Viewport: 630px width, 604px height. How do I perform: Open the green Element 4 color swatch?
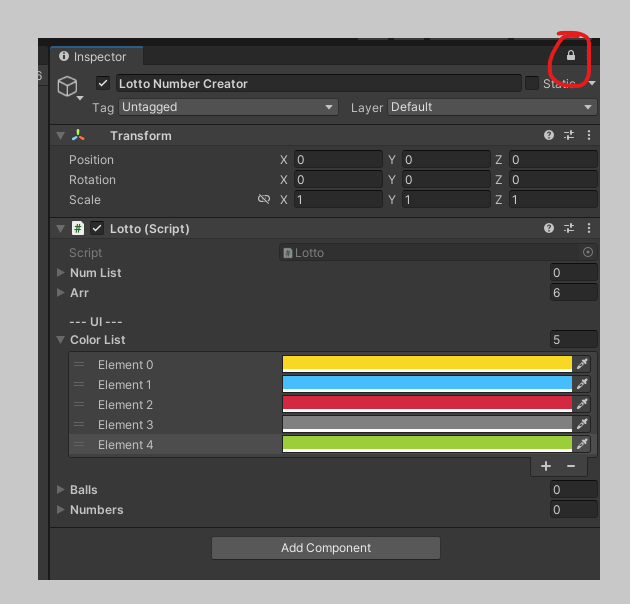tap(427, 444)
